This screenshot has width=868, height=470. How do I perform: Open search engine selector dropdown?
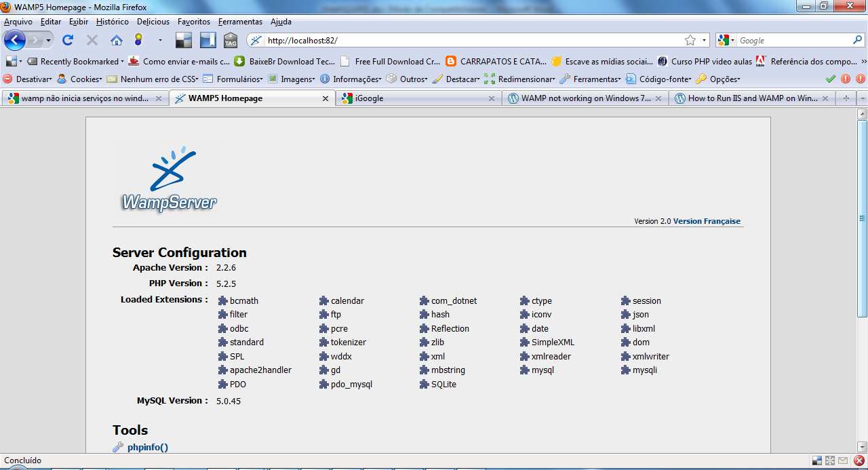(x=726, y=40)
